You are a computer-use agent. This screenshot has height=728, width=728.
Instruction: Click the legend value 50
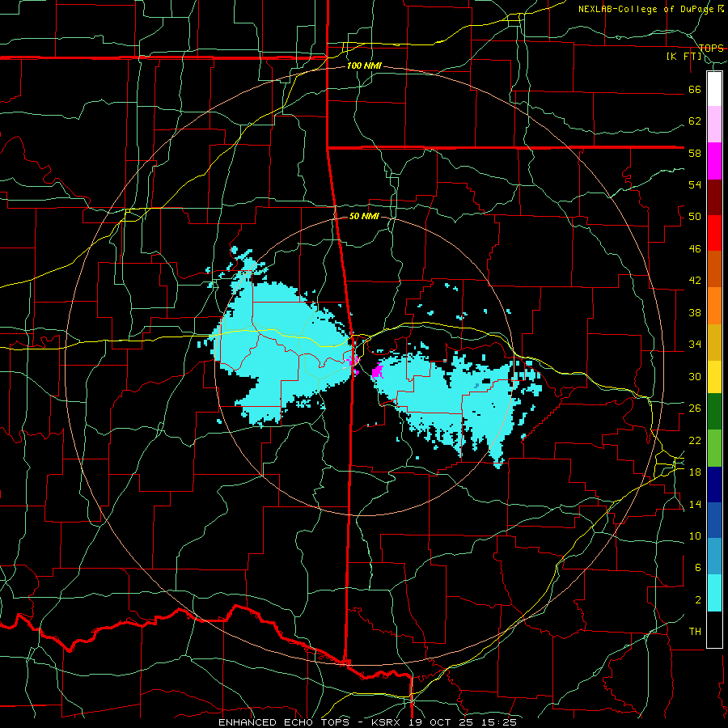coord(695,217)
